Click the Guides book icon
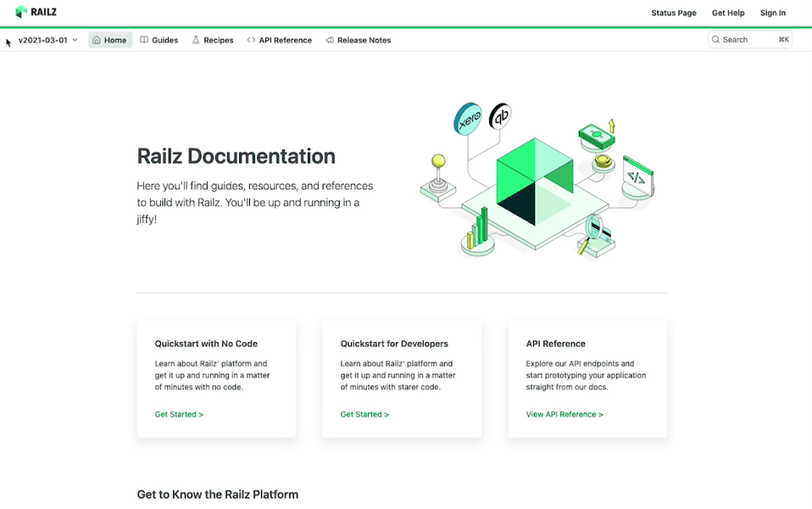 [144, 40]
